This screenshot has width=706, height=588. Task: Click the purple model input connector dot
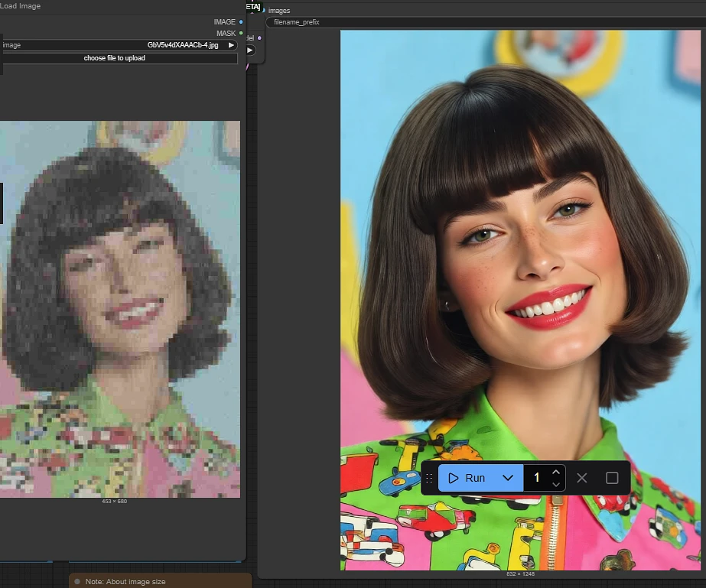tap(259, 38)
